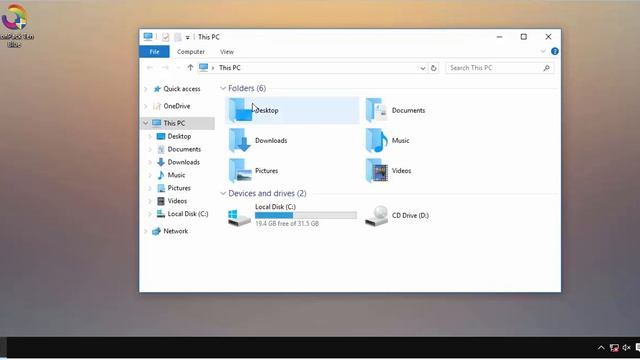Click the Properties icon in quick access toolbar
The height and width of the screenshot is (360, 640).
click(x=165, y=37)
